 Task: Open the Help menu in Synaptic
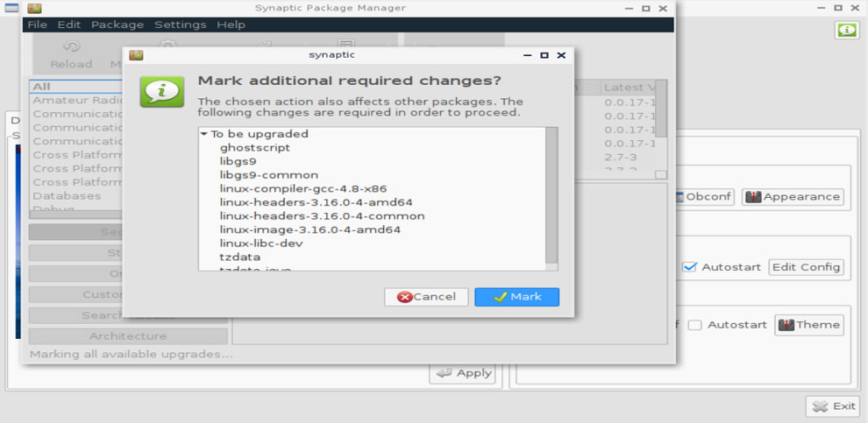pos(231,25)
